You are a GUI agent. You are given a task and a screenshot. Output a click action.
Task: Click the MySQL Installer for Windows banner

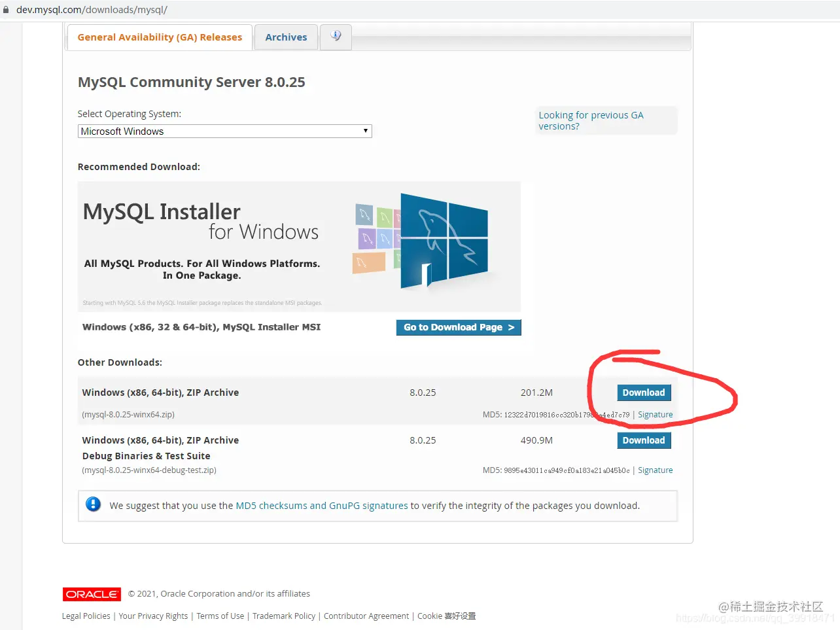(299, 246)
